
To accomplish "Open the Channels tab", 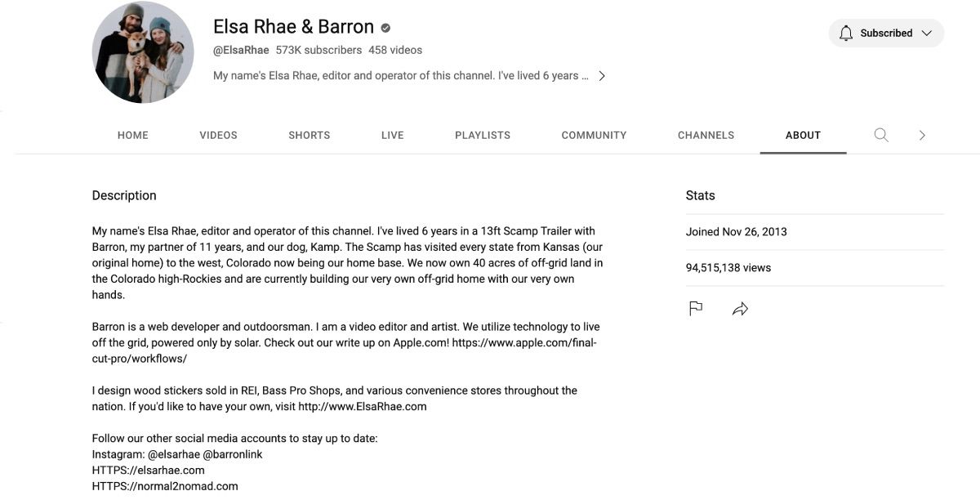I will point(706,136).
